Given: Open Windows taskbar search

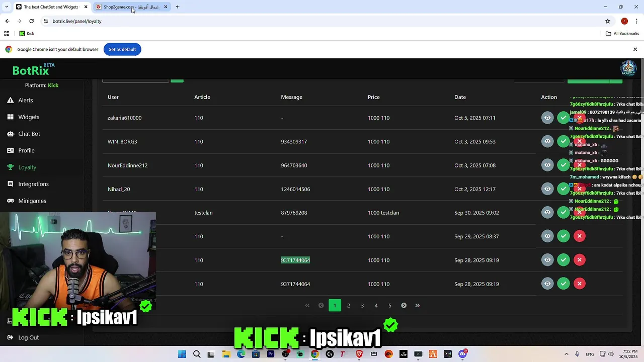Looking at the screenshot, I should click(197, 354).
